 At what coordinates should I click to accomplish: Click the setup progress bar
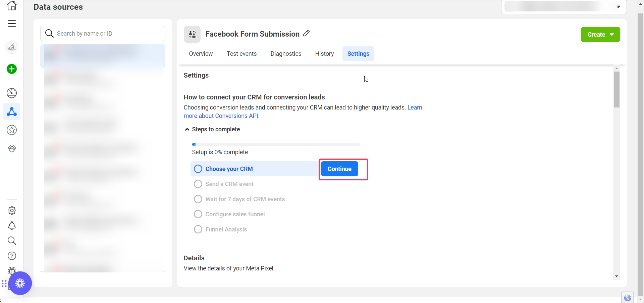276,144
